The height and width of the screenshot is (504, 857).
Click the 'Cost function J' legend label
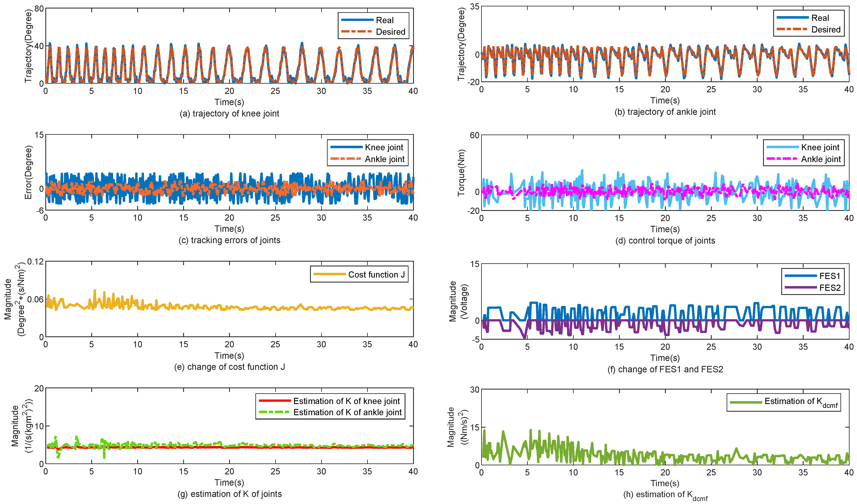tap(376, 274)
